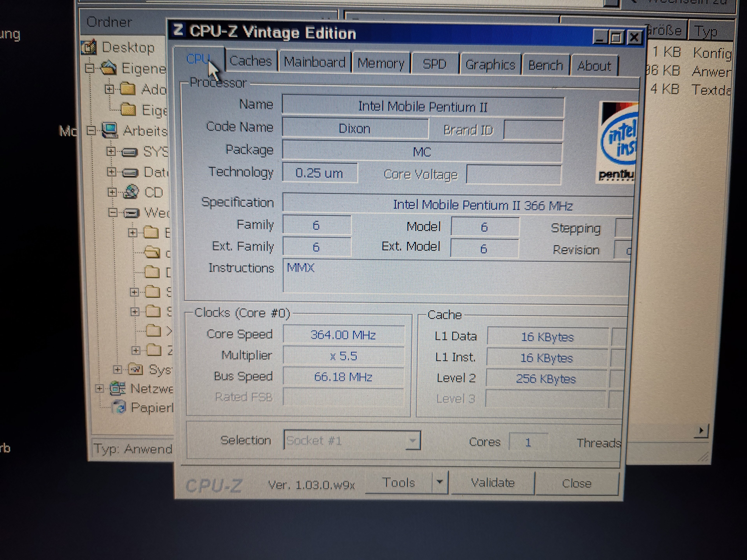
Task: Expand the Sys control panel node in Explorer
Action: (x=117, y=369)
